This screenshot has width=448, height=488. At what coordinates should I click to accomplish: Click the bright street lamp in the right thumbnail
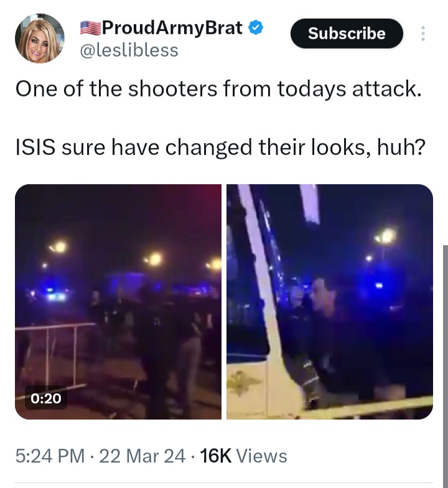(x=387, y=237)
